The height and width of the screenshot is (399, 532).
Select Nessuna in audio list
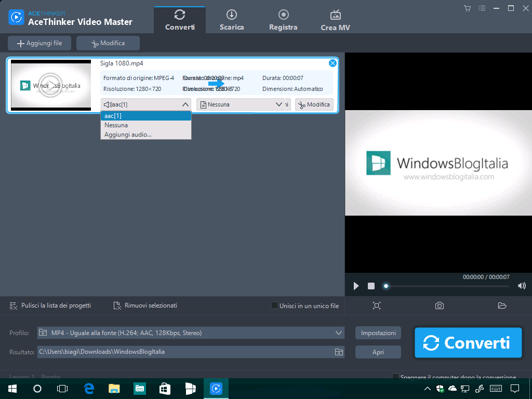146,125
